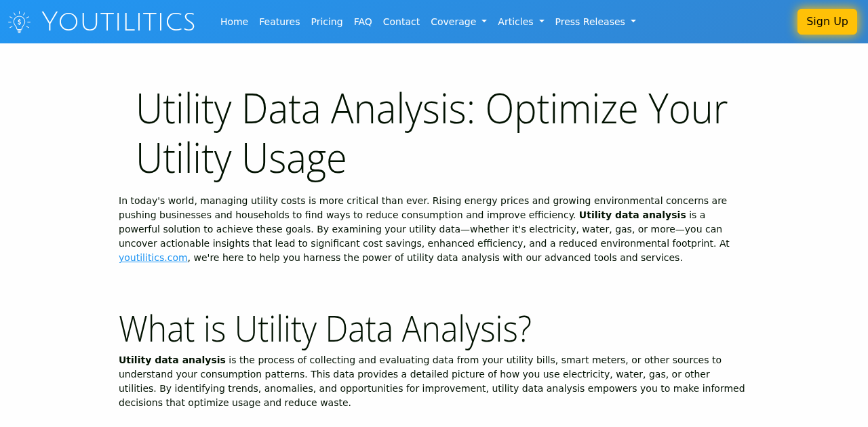Click the Sign Up button

pyautogui.click(x=827, y=20)
